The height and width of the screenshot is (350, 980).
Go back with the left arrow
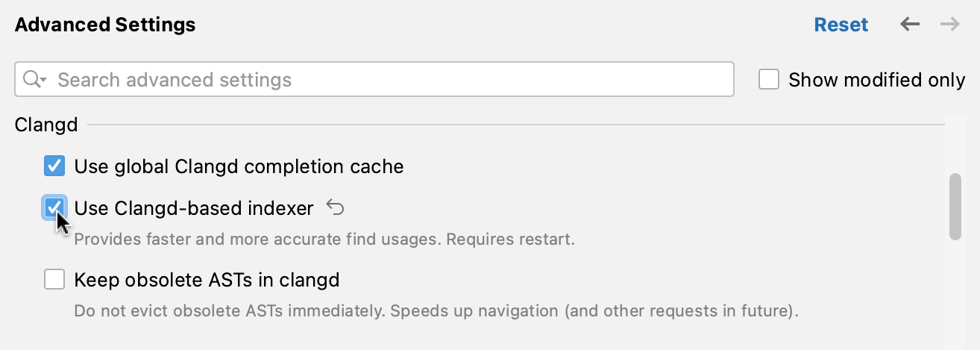click(x=909, y=25)
